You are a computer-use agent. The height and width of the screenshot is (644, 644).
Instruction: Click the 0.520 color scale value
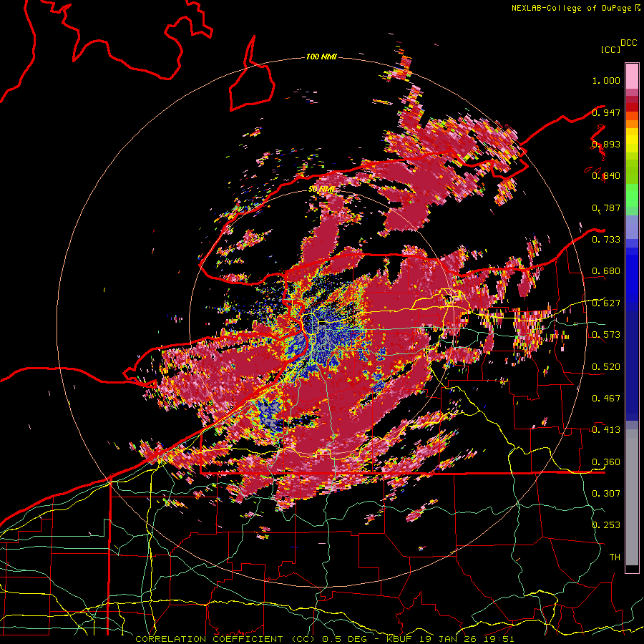(606, 367)
